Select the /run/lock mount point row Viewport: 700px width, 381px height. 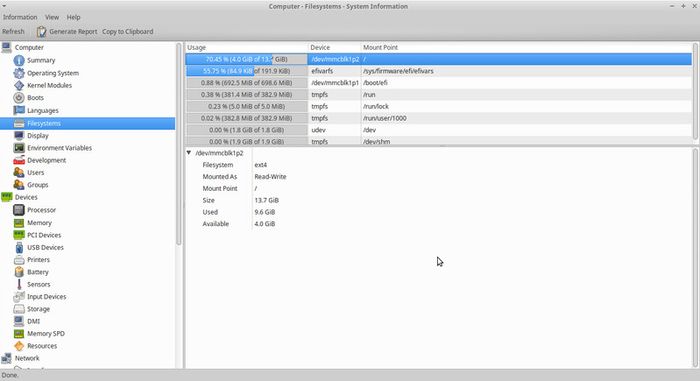[x=376, y=106]
